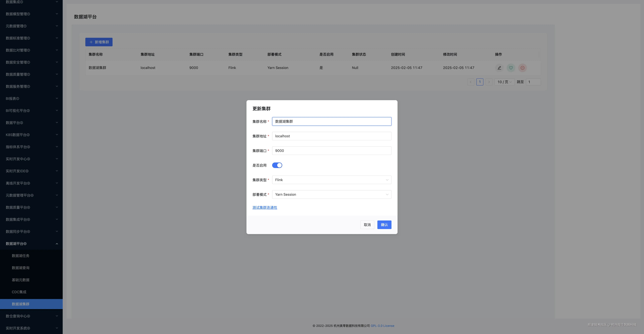This screenshot has height=334, width=644.
Task: Click the 集群地址 localhost input field
Action: [x=331, y=136]
